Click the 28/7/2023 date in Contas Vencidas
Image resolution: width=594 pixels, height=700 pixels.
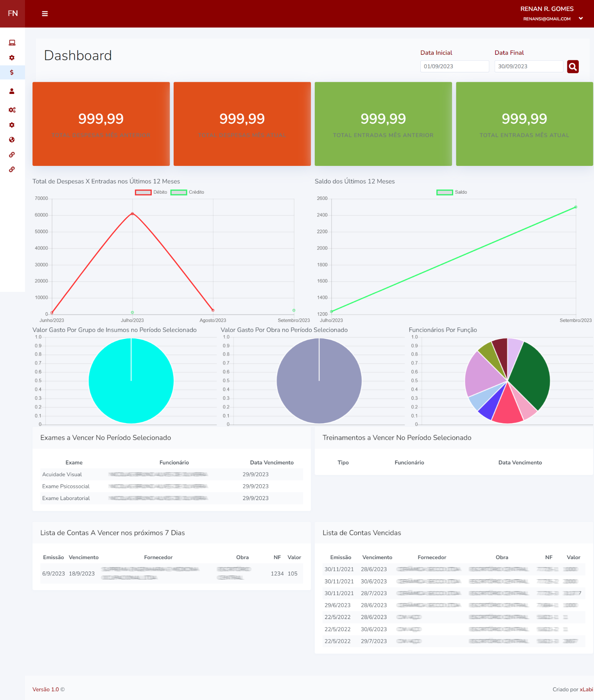coord(374,594)
